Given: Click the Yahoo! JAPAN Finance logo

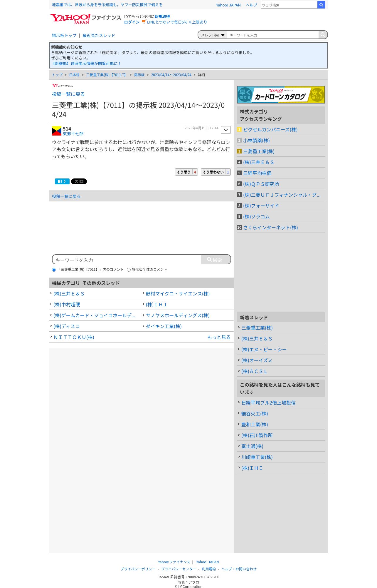Looking at the screenshot, I should pos(85,19).
